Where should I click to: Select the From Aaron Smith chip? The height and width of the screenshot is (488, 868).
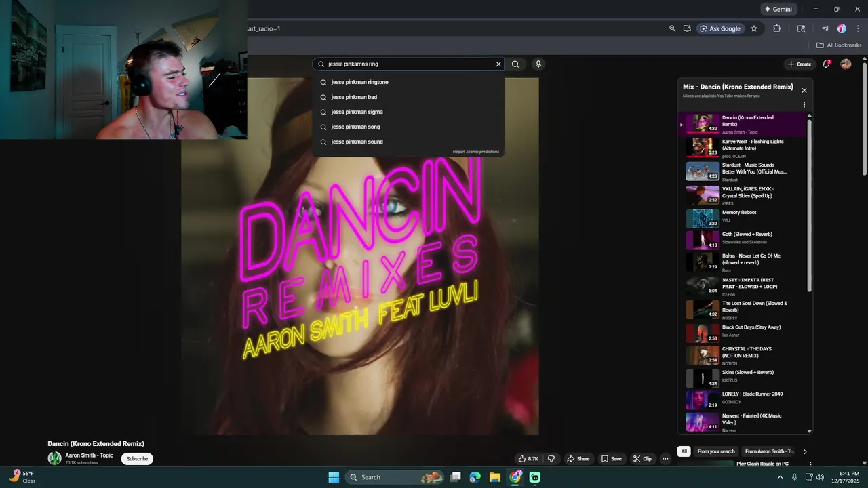[x=769, y=451]
